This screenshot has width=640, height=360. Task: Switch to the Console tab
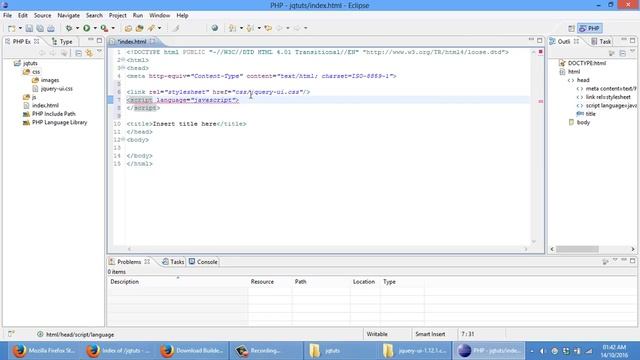point(203,262)
